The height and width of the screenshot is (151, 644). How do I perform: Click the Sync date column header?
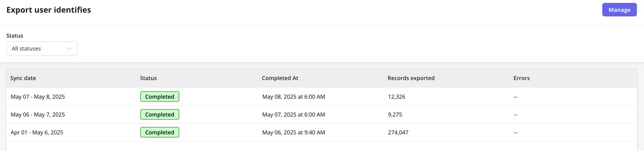click(23, 78)
